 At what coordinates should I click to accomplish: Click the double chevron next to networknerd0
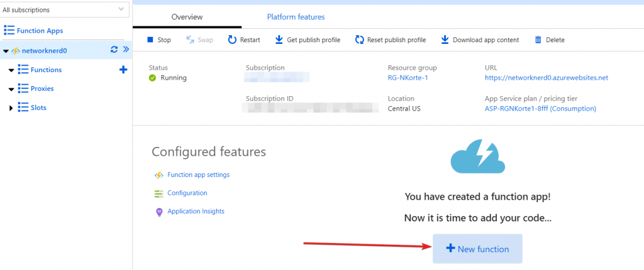click(x=126, y=50)
